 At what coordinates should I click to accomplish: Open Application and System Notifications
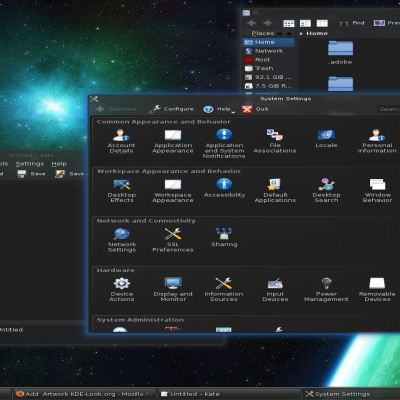point(224,143)
